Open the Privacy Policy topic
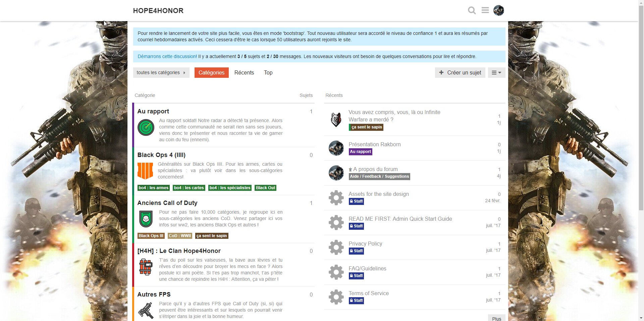The image size is (644, 321). pyautogui.click(x=365, y=244)
